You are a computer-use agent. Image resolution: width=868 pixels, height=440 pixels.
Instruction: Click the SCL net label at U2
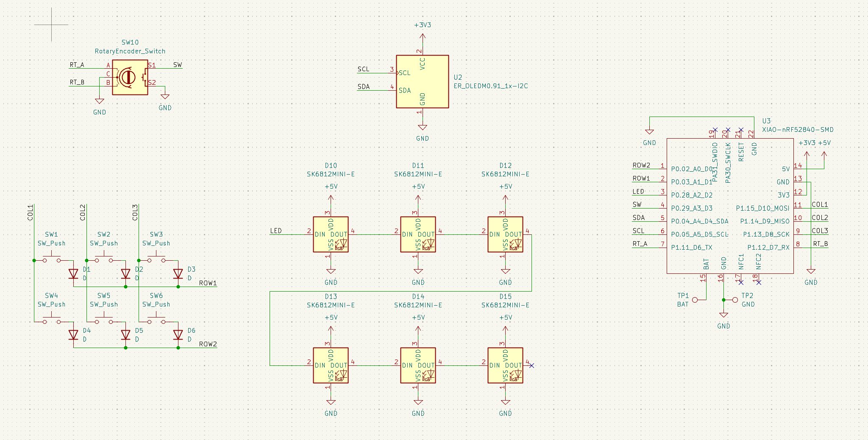pos(363,69)
